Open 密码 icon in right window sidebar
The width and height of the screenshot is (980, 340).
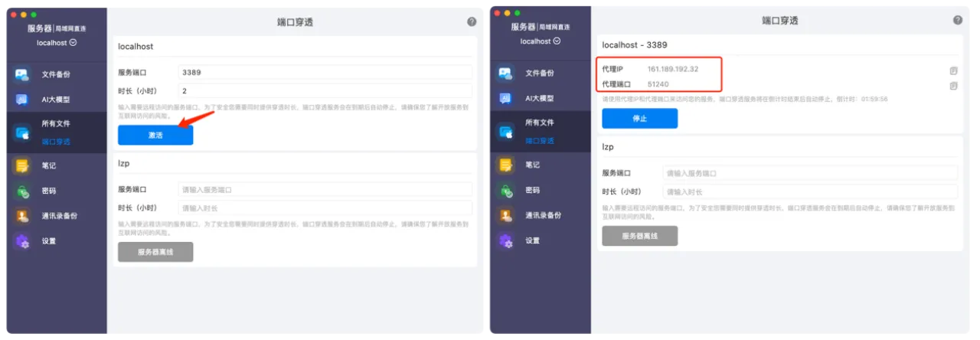pos(505,190)
